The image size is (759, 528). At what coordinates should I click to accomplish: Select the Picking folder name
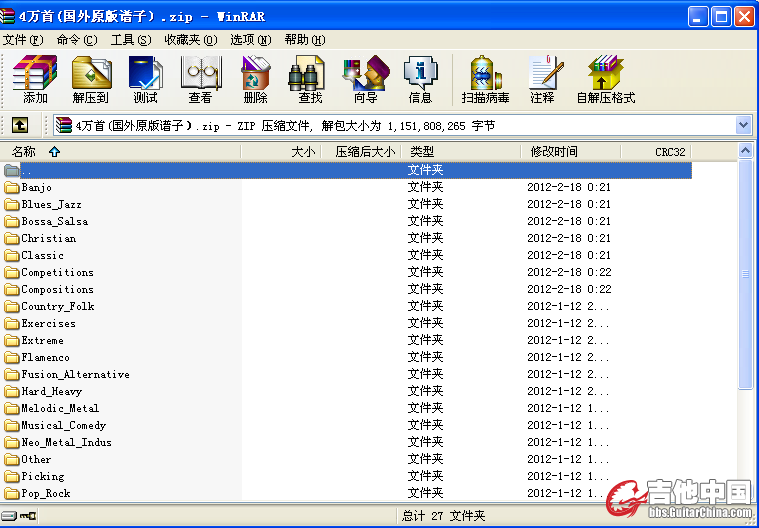point(43,476)
